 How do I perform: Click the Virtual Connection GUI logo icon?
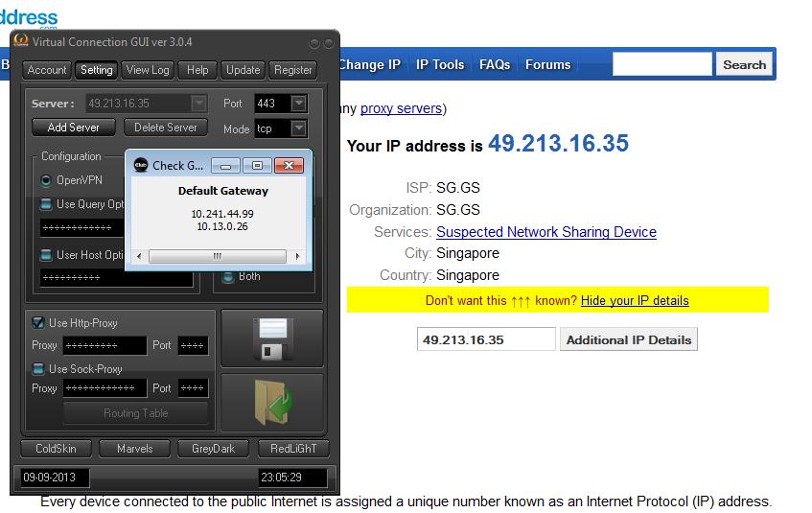pyautogui.click(x=21, y=40)
